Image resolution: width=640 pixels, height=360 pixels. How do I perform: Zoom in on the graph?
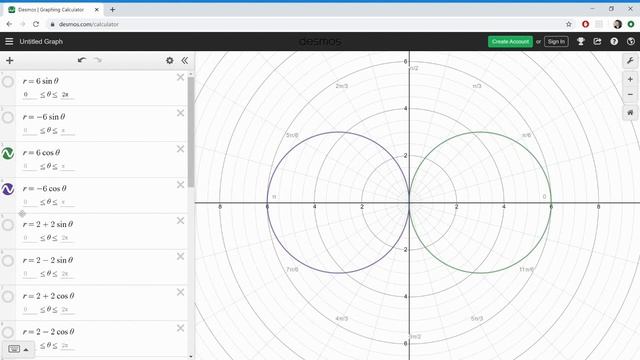click(x=630, y=79)
